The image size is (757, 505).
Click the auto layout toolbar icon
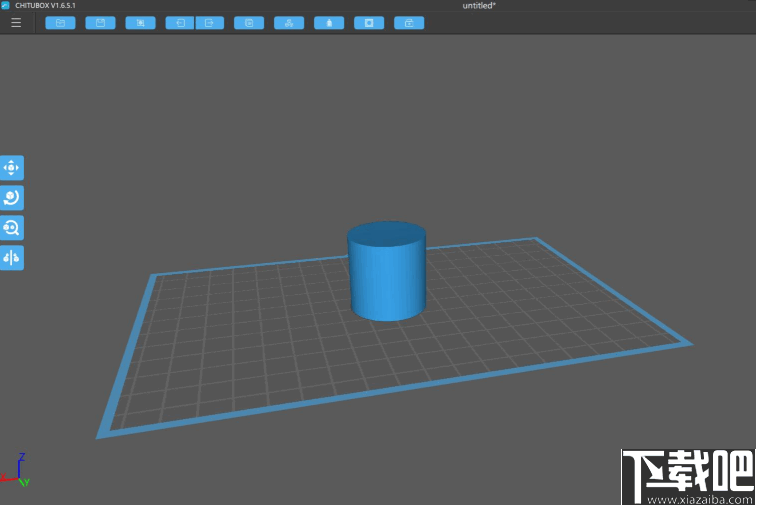tap(289, 23)
